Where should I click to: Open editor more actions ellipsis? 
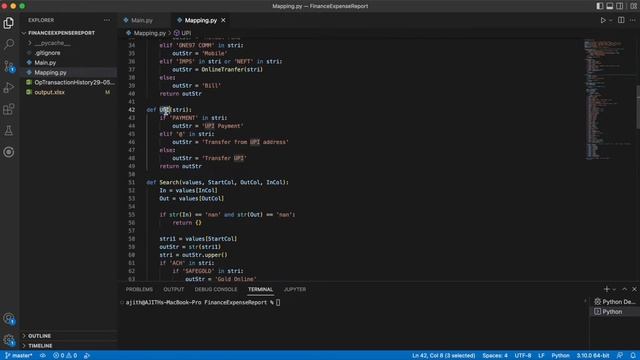click(x=633, y=20)
